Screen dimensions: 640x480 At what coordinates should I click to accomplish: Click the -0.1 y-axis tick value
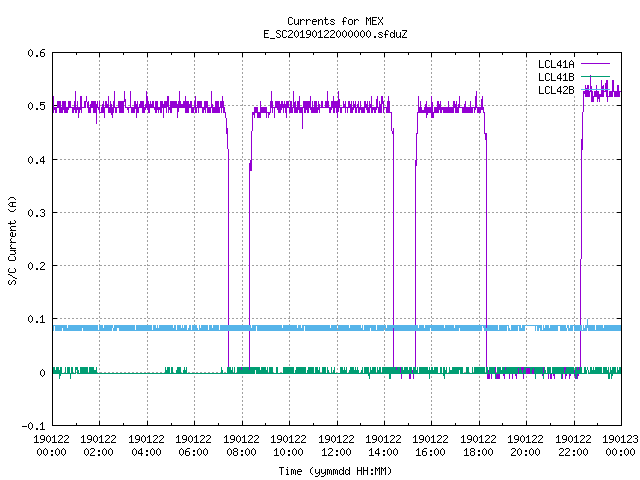(x=33, y=426)
